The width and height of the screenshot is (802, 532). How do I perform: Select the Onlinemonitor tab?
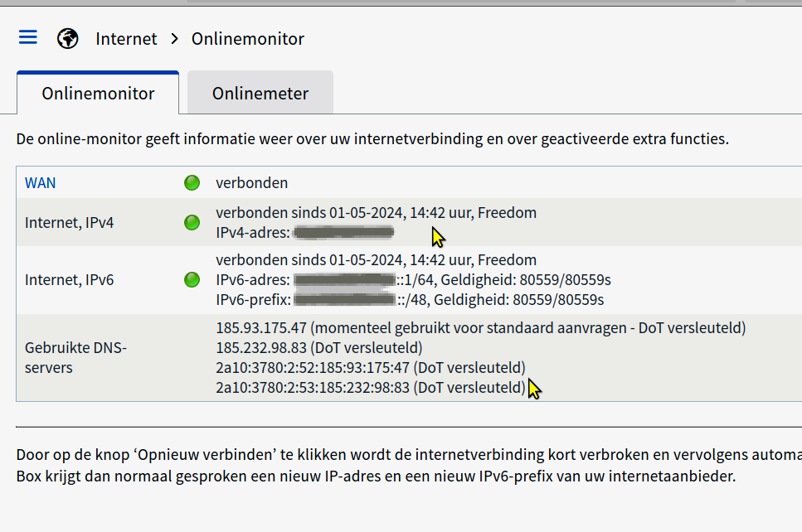coord(98,94)
